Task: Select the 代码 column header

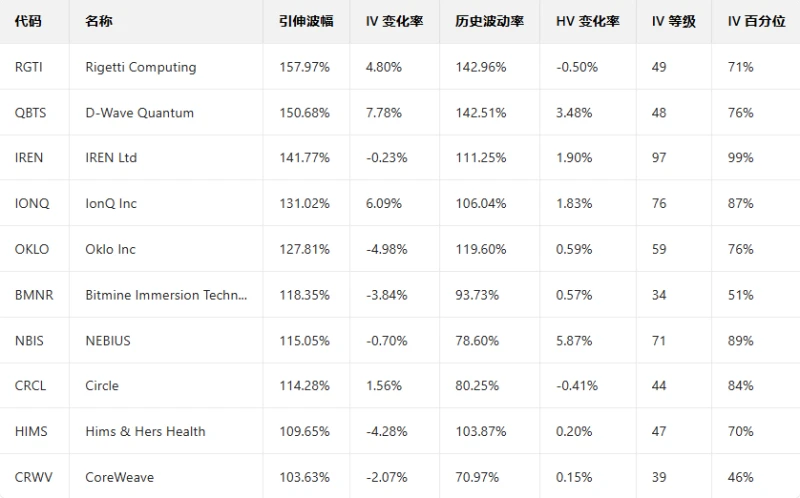Action: (28, 21)
